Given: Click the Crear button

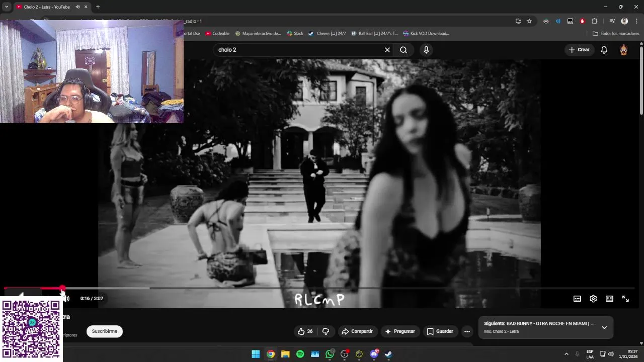Looking at the screenshot, I should 579,50.
